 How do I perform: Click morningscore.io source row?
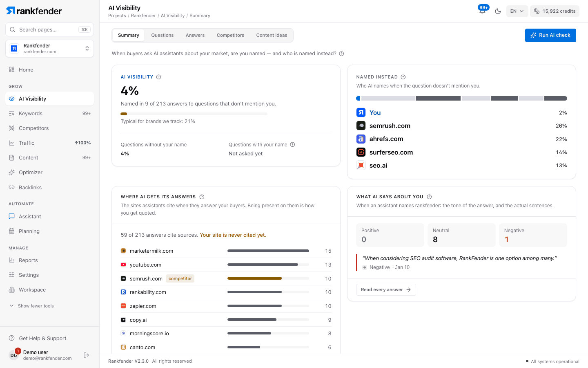pyautogui.click(x=226, y=333)
